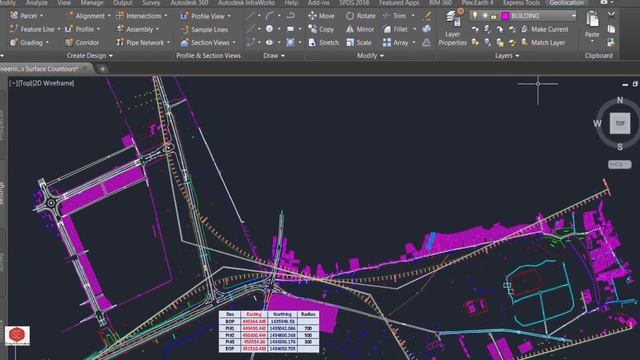The width and height of the screenshot is (640, 360).
Task: Open the Grading tool icon
Action: tap(13, 42)
